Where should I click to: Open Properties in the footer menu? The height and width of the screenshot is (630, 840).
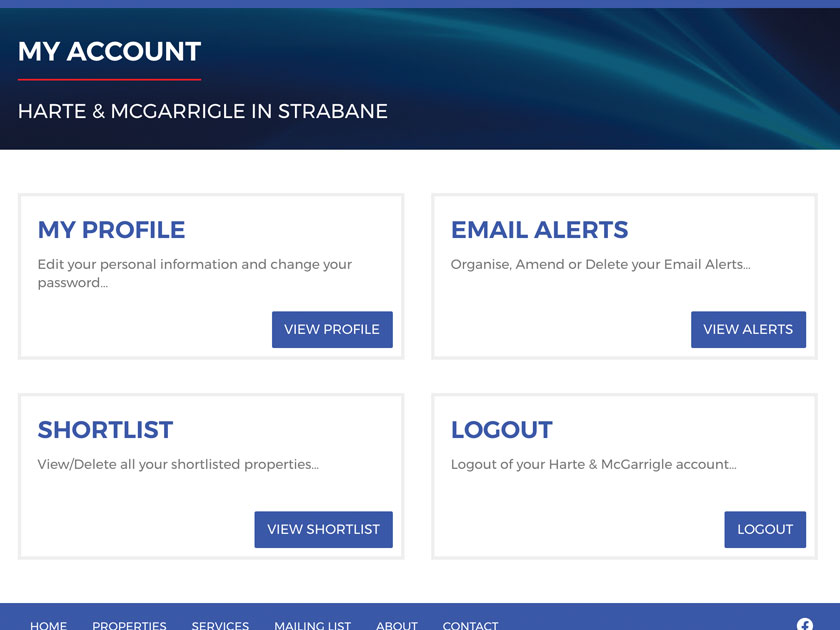129,625
